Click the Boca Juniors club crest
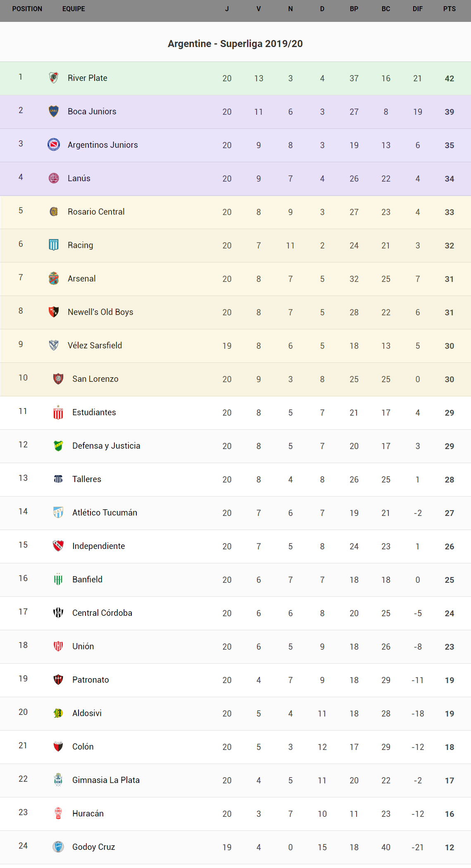 click(54, 111)
